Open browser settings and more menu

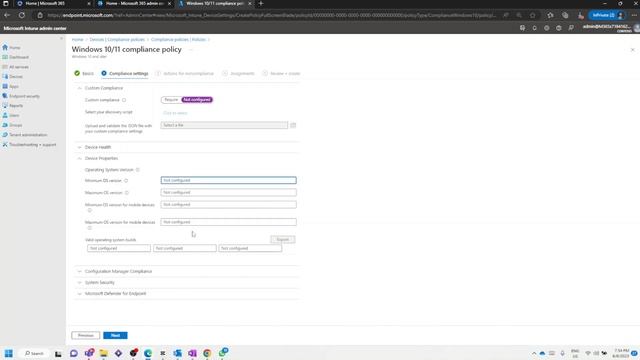pyautogui.click(x=634, y=15)
